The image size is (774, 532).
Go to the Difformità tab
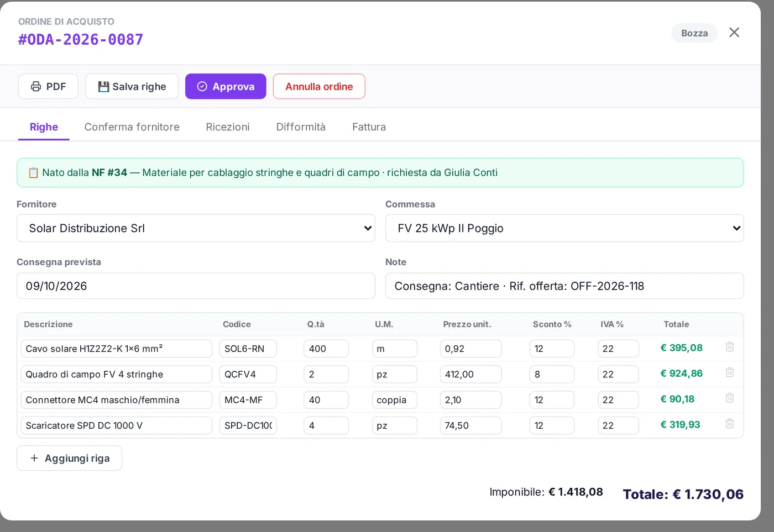coord(301,127)
